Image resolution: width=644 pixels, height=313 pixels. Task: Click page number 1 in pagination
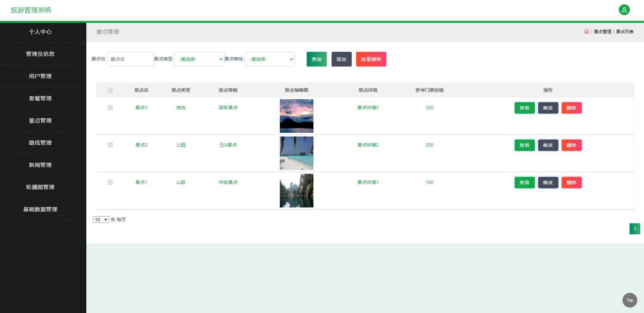pos(635,229)
